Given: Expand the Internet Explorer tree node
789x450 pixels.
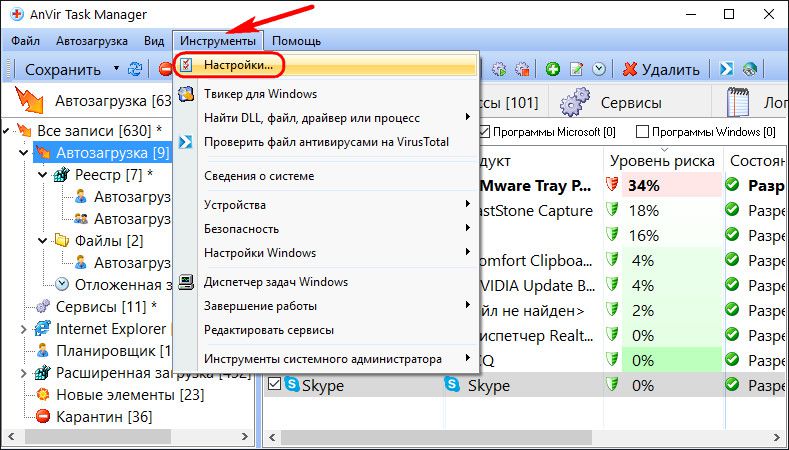Looking at the screenshot, I should (x=25, y=328).
